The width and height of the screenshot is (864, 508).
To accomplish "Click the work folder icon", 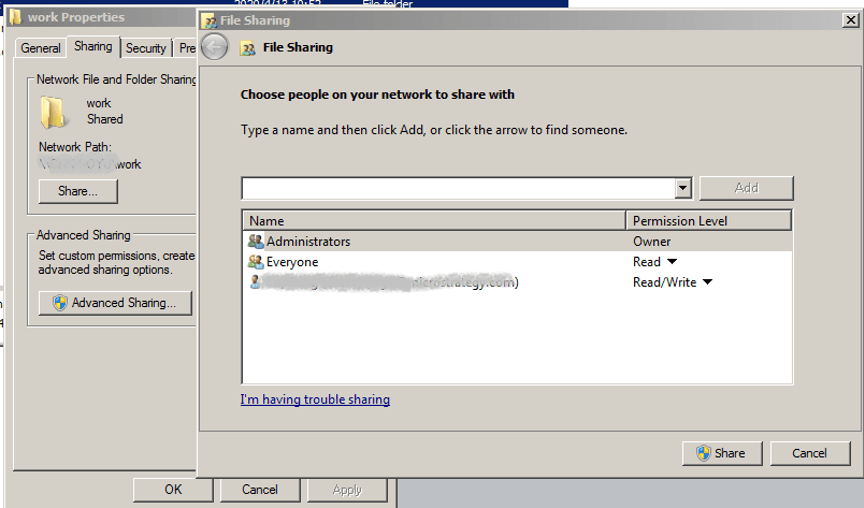I will (53, 112).
